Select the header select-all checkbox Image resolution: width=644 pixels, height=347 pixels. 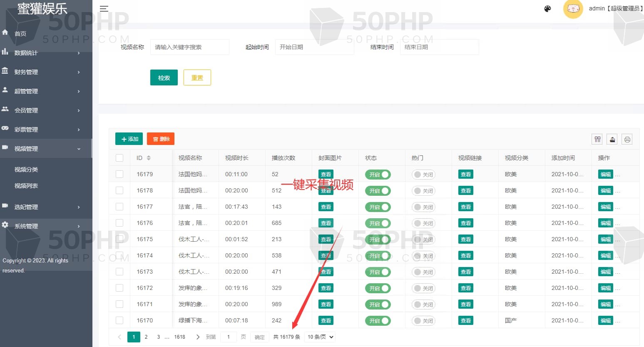[x=119, y=158]
